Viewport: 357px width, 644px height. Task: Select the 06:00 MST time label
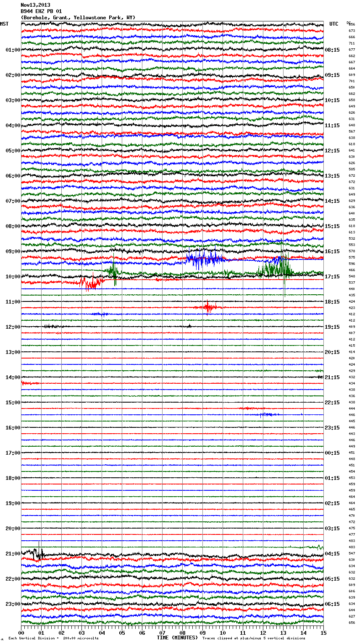[13, 176]
